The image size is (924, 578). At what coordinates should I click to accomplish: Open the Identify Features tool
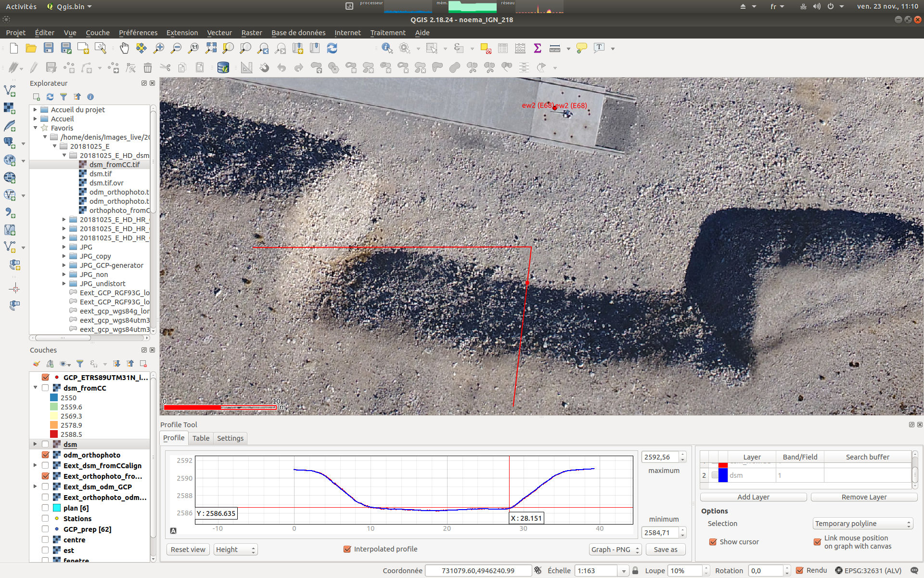tap(387, 48)
